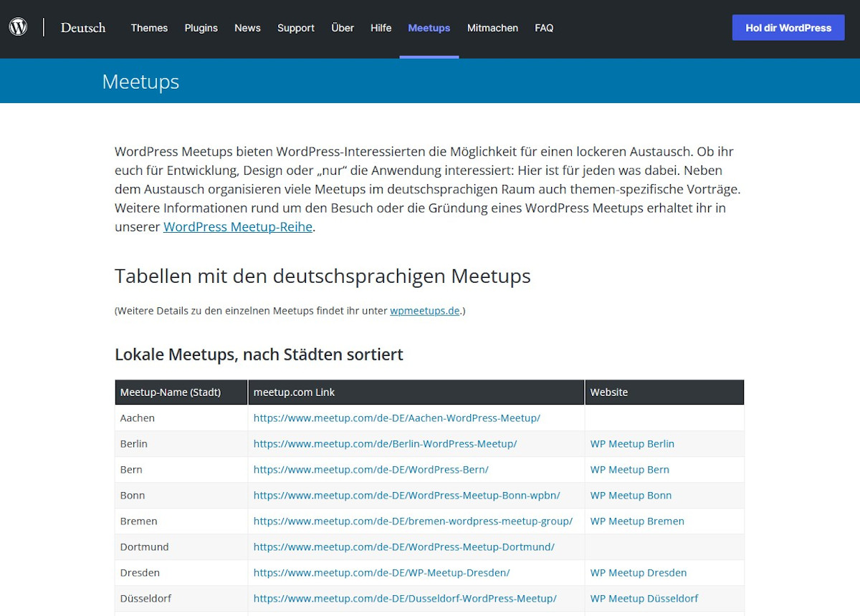The width and height of the screenshot is (860, 616).
Task: Select the Aachen table cell
Action: [x=181, y=418]
